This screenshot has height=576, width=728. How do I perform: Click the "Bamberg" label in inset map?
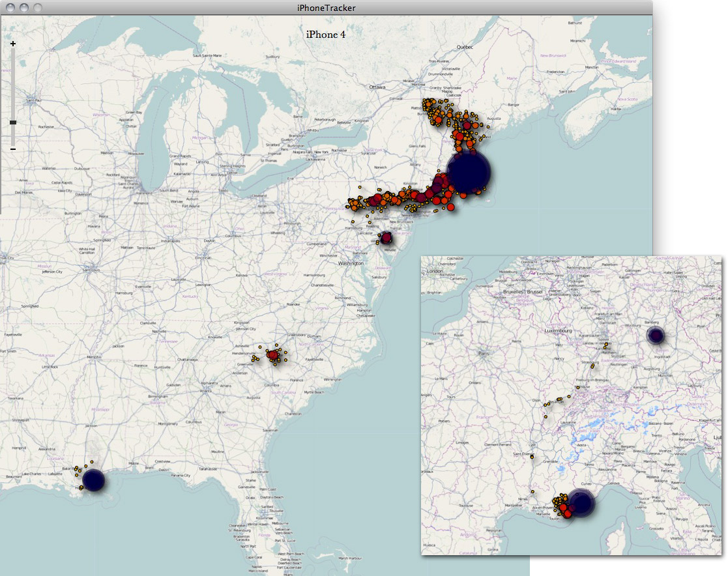(x=652, y=322)
